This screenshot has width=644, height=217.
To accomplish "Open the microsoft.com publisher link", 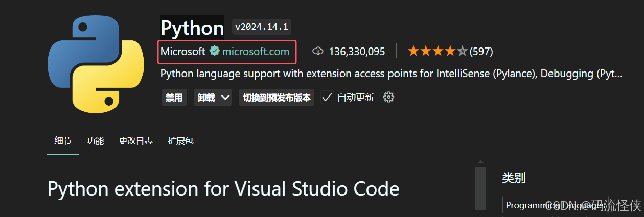I will [256, 51].
